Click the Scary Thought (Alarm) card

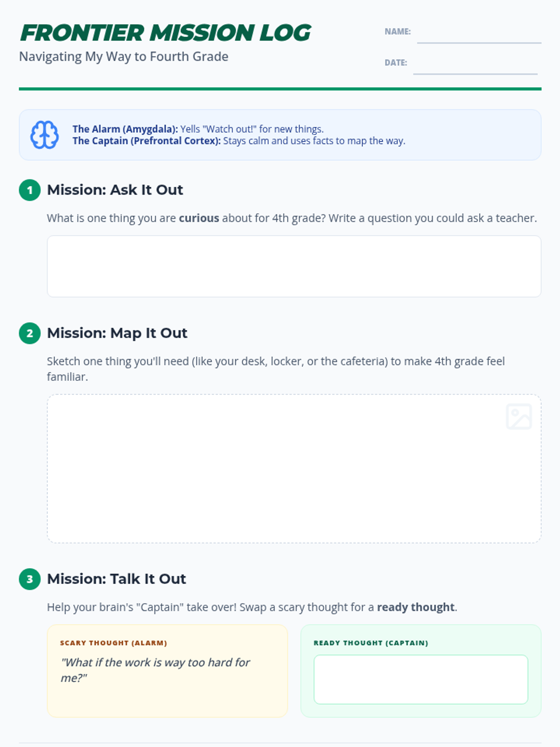click(168, 671)
